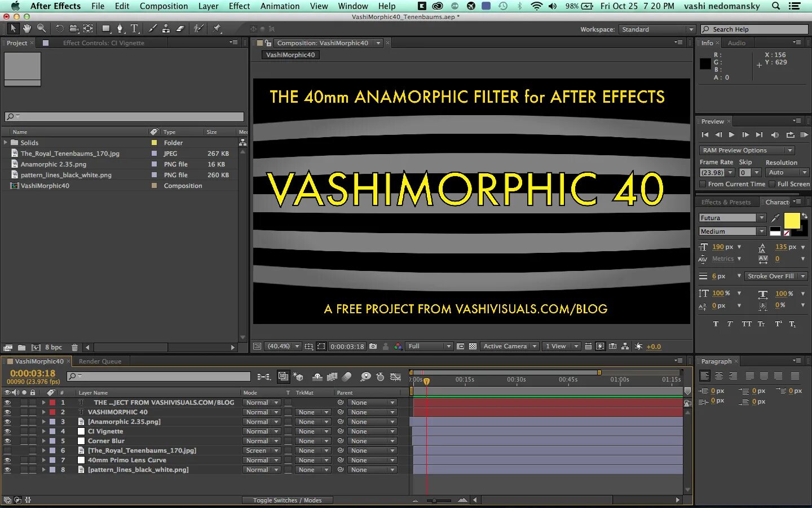Expand CI Vignette layer properties
Image resolution: width=812 pixels, height=508 pixels.
(43, 431)
